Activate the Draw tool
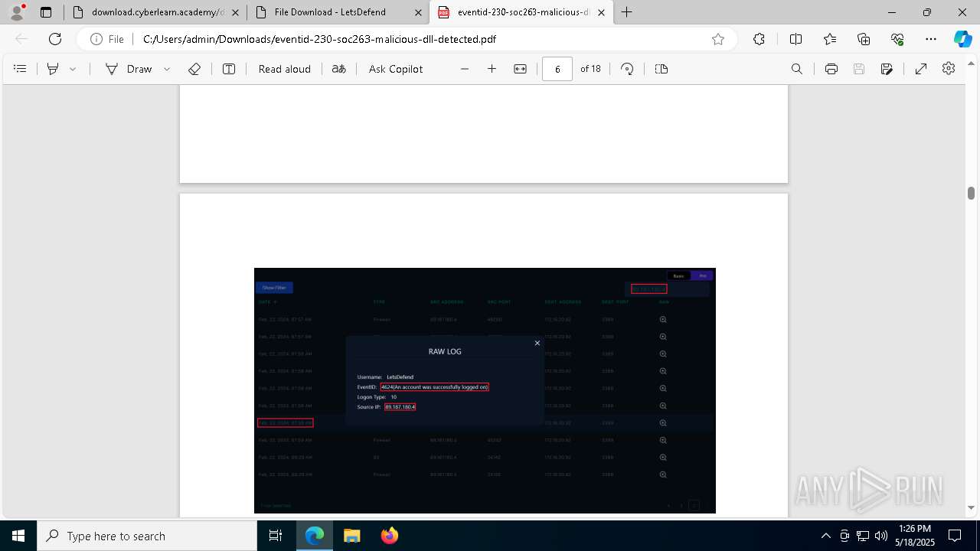 pyautogui.click(x=129, y=69)
